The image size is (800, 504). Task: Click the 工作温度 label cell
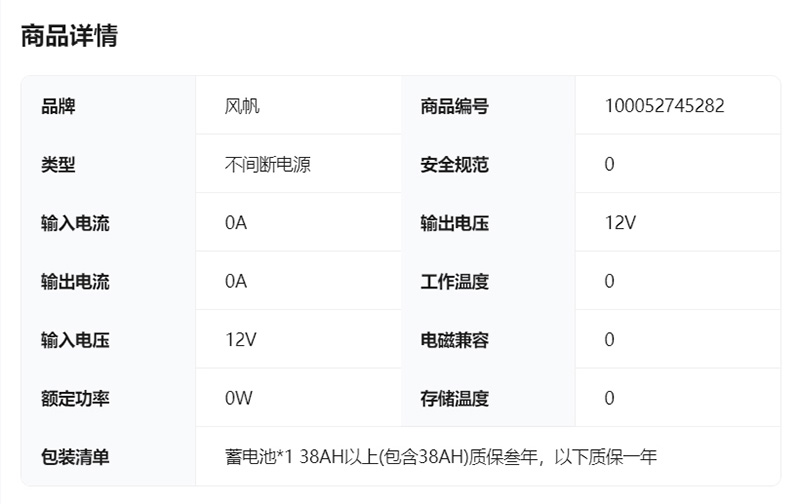pos(454,282)
